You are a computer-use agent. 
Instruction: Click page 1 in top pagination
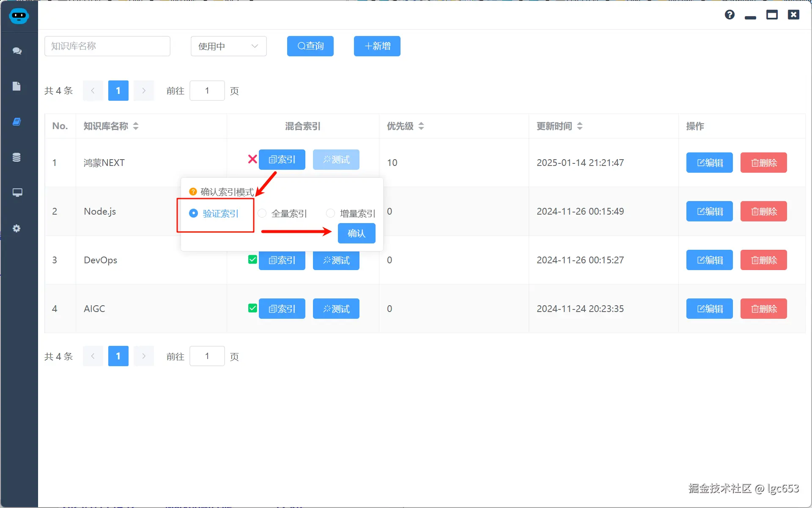click(x=118, y=91)
